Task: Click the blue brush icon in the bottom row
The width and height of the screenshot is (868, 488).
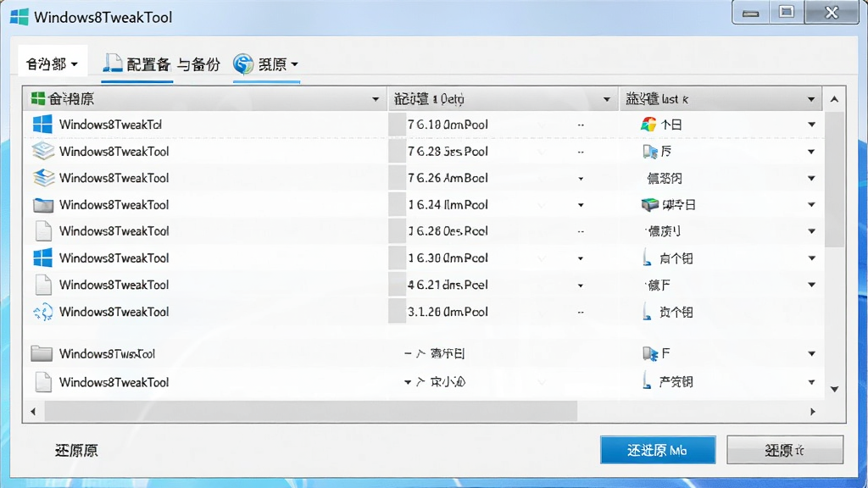Action: tap(647, 381)
